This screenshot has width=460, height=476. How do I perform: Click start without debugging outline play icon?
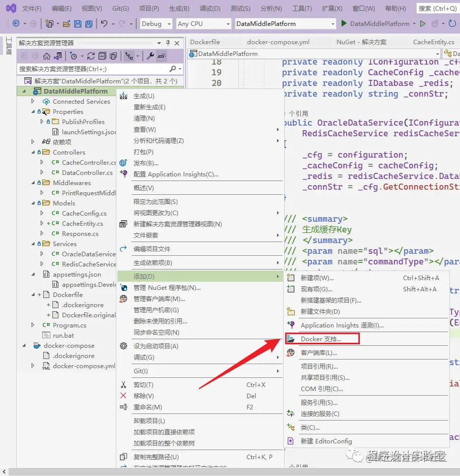[x=423, y=23]
